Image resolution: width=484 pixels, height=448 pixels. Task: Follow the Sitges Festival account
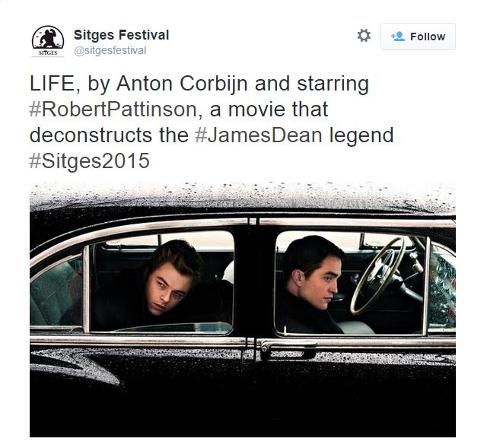point(418,37)
